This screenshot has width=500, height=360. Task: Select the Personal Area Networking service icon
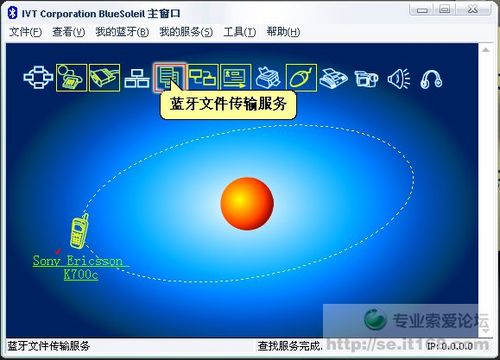(38, 78)
